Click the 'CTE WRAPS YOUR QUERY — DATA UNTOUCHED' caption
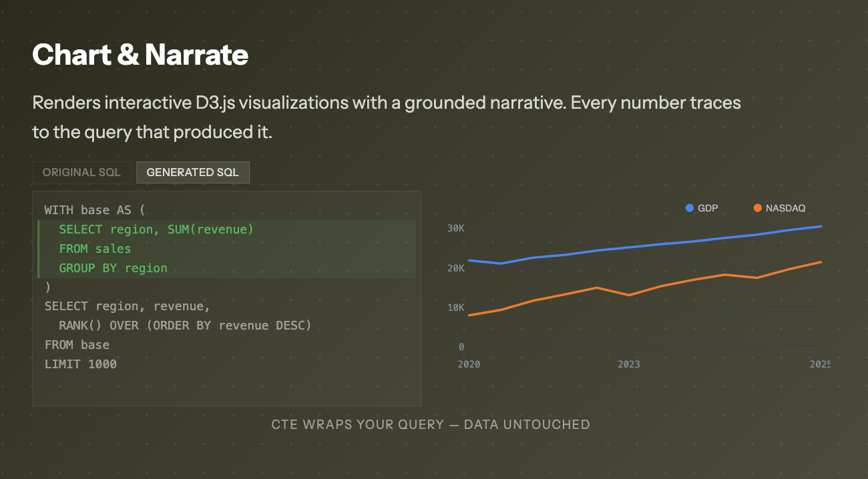868x479 pixels. click(x=431, y=424)
